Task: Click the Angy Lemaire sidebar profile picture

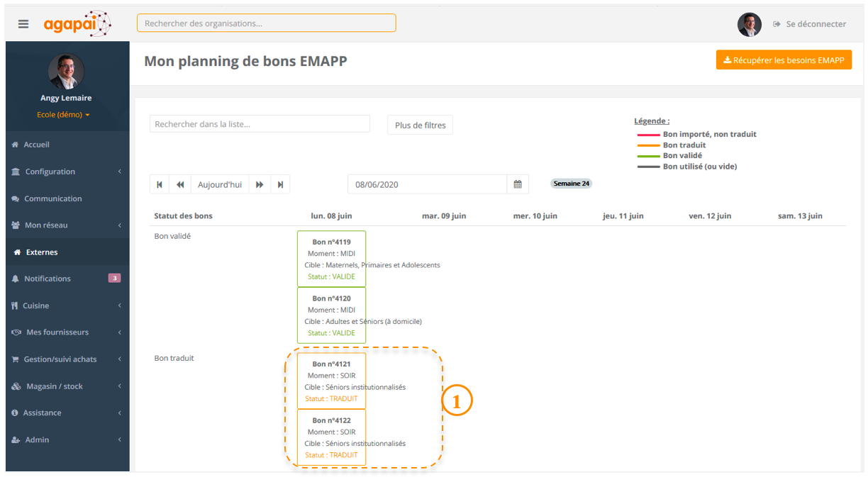Action: coord(66,71)
